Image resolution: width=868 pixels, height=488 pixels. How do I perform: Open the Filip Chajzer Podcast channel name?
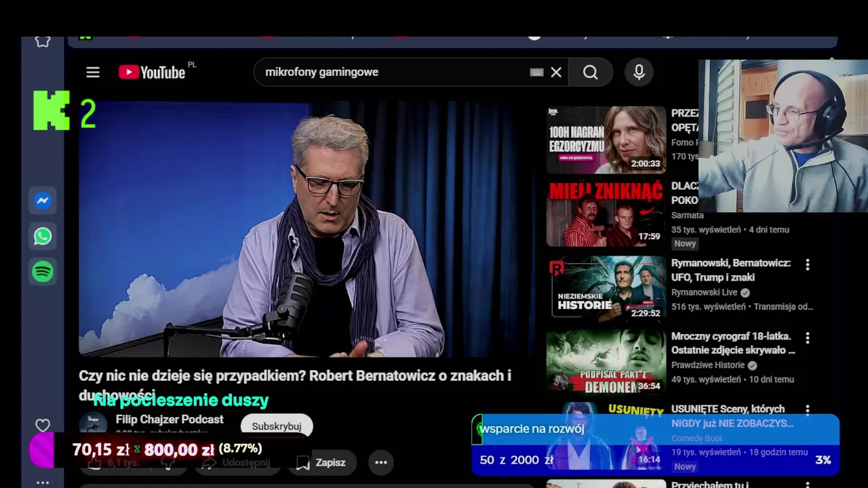[170, 420]
